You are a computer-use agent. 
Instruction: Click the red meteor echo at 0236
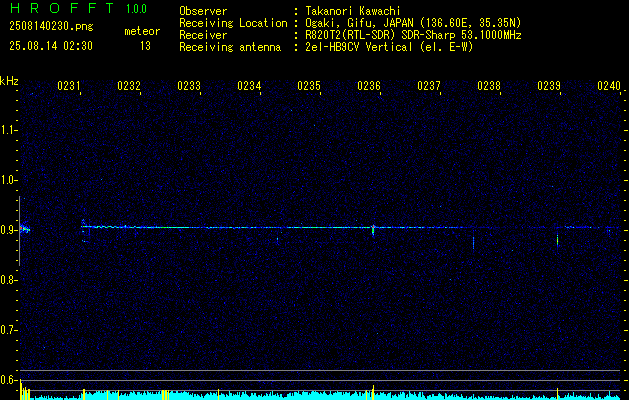click(373, 229)
